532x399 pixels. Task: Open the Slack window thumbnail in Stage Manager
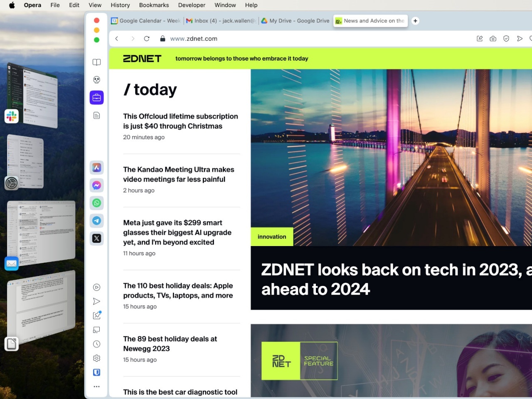tap(32, 96)
